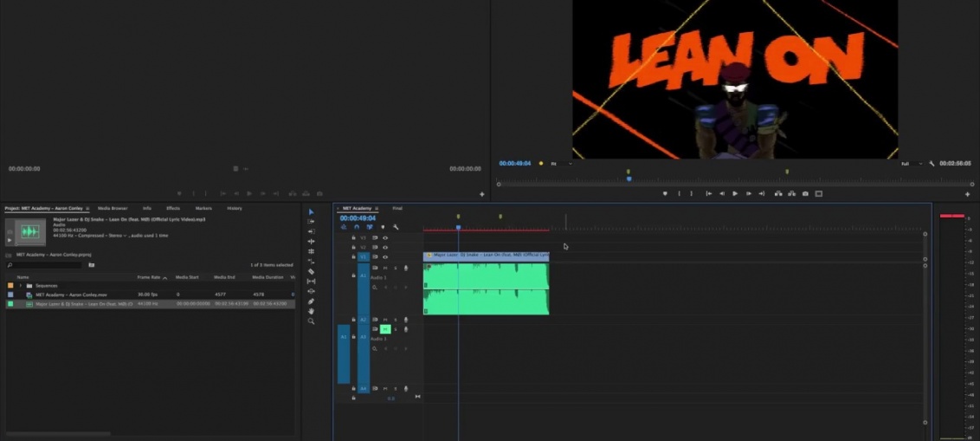Viewport: 980px width, 441px height.
Task: Click the Program Monitor wrench settings icon
Action: (x=932, y=164)
